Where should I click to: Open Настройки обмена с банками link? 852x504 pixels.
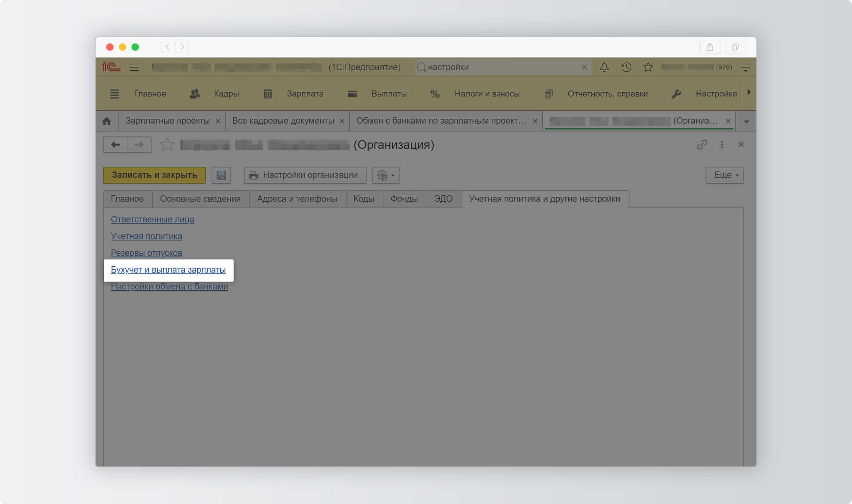coord(169,286)
